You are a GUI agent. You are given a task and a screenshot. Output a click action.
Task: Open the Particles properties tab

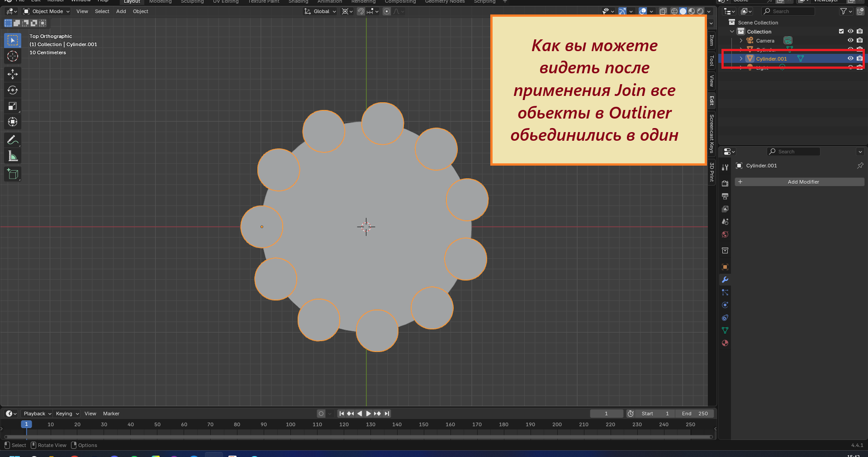[725, 292]
